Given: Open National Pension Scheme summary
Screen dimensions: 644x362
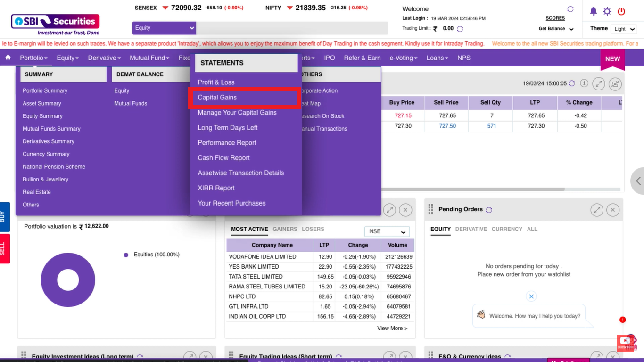Looking at the screenshot, I should coord(54,167).
